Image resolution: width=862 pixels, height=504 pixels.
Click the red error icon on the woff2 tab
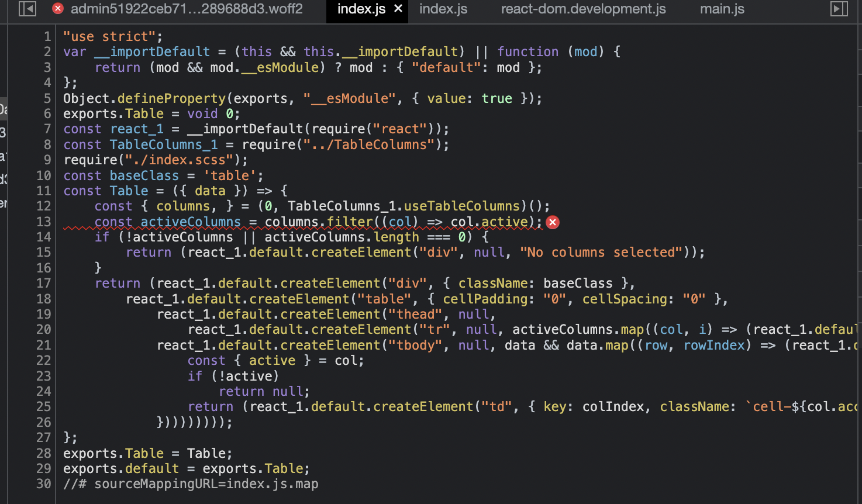click(58, 8)
